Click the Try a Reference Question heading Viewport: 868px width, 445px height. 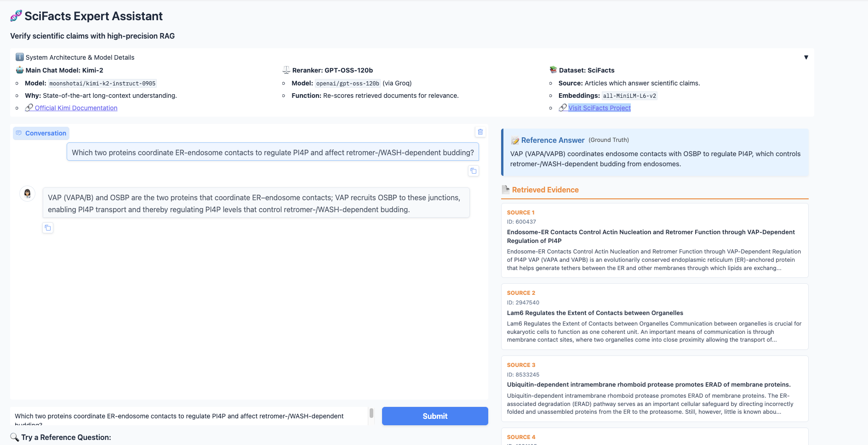pyautogui.click(x=66, y=437)
